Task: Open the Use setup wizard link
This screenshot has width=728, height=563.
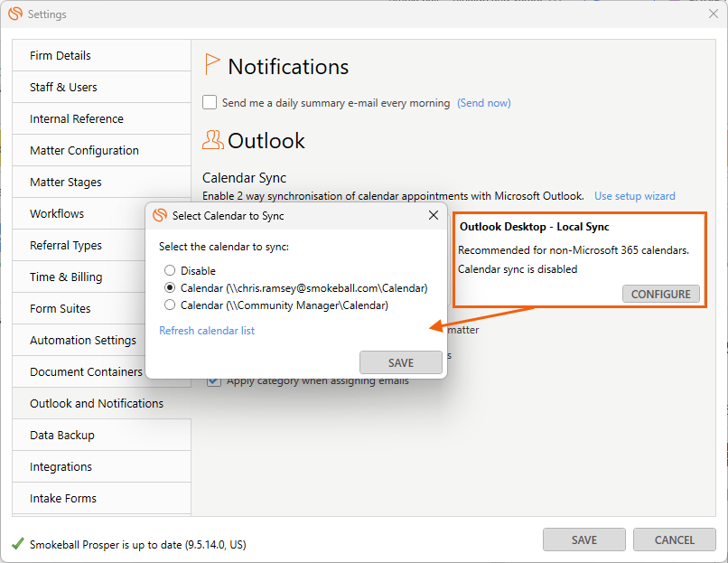Action: pyautogui.click(x=635, y=195)
